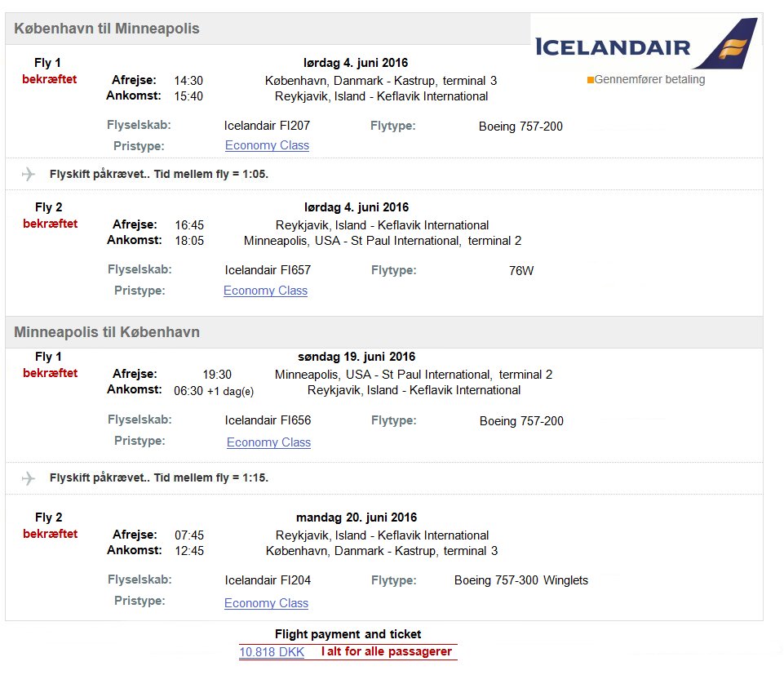This screenshot has width=784, height=675.
Task: Click the arrival time 06:30 +1 dag(e)
Action: point(214,391)
